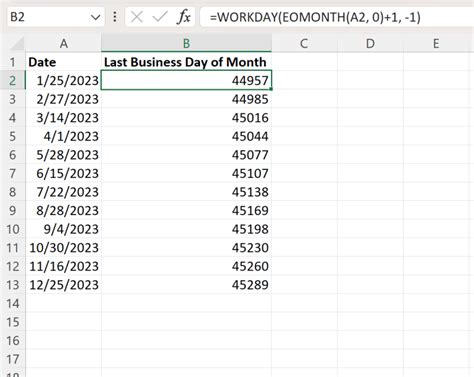
Task: Click the Cancel X icon in formula bar
Action: pos(137,17)
